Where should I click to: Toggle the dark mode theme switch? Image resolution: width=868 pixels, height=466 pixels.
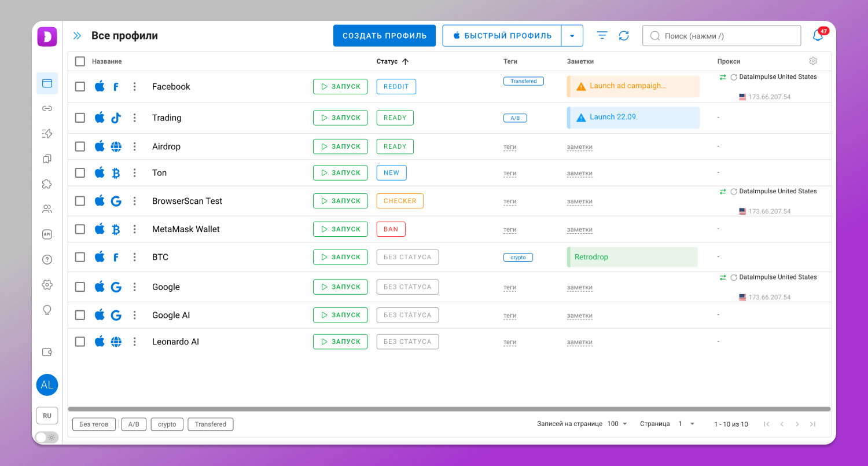point(46,437)
